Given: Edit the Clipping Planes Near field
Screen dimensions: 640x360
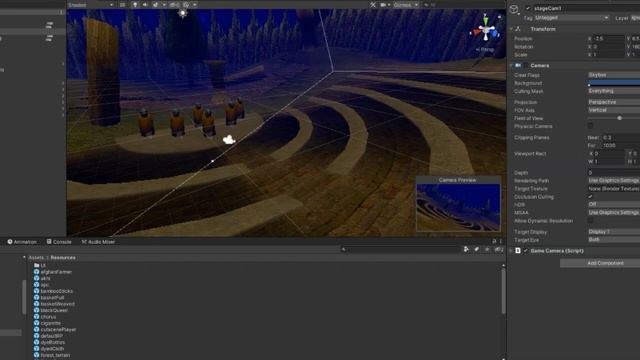Looking at the screenshot, I should [x=621, y=138].
